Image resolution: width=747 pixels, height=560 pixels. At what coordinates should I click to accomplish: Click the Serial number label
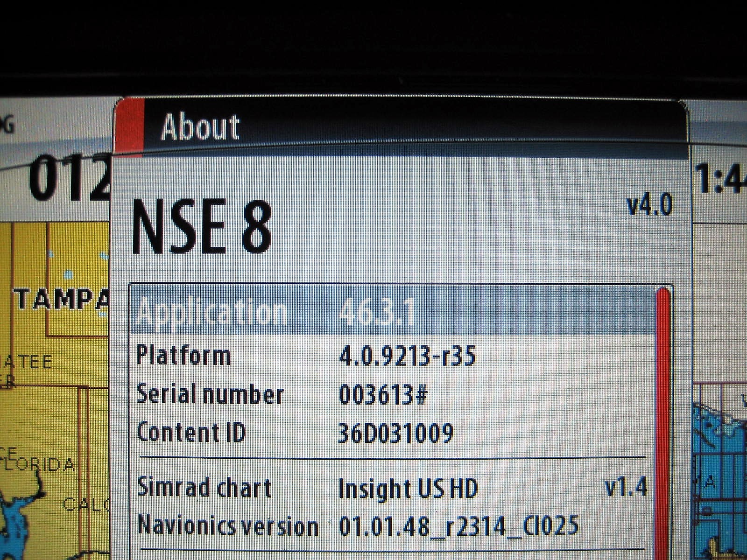[x=210, y=394]
